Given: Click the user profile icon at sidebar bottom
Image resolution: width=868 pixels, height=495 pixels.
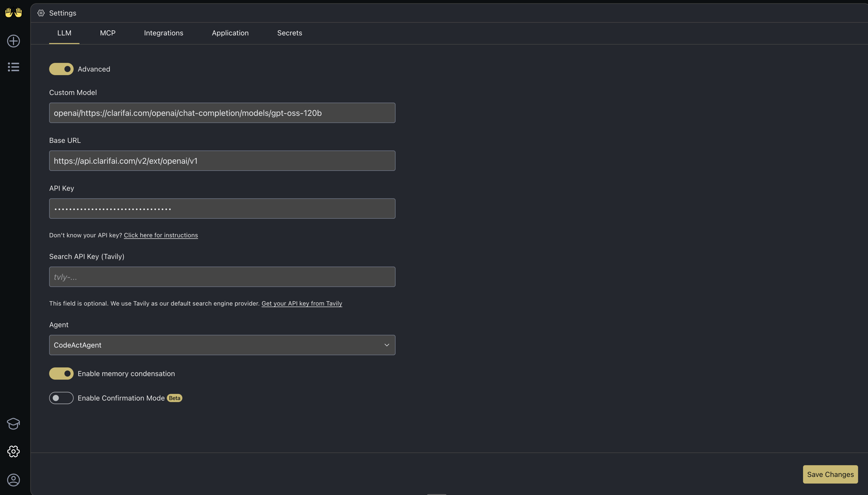Looking at the screenshot, I should [x=13, y=480].
